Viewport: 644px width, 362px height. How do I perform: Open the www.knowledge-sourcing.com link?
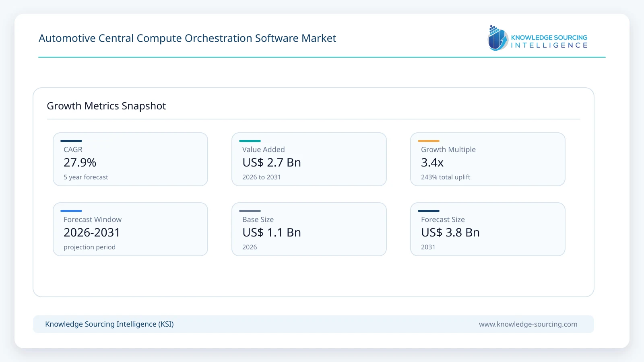click(528, 324)
